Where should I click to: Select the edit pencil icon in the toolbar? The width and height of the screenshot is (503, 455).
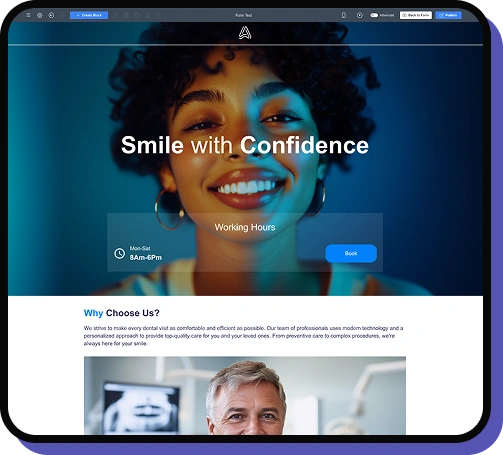coord(116,15)
